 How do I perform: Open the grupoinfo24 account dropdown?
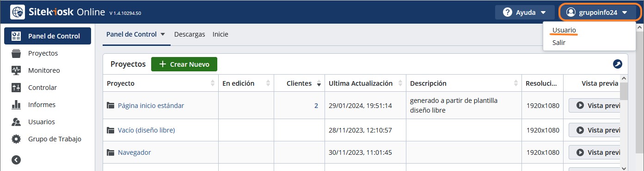(x=600, y=13)
